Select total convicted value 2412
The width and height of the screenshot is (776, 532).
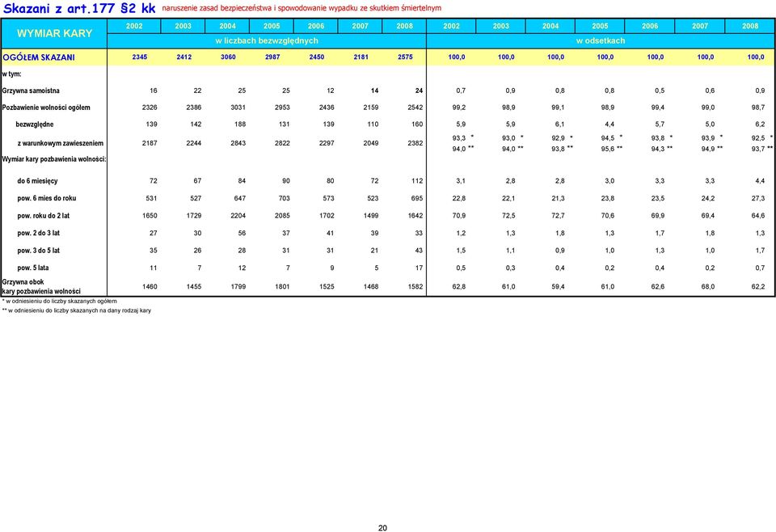coord(184,57)
